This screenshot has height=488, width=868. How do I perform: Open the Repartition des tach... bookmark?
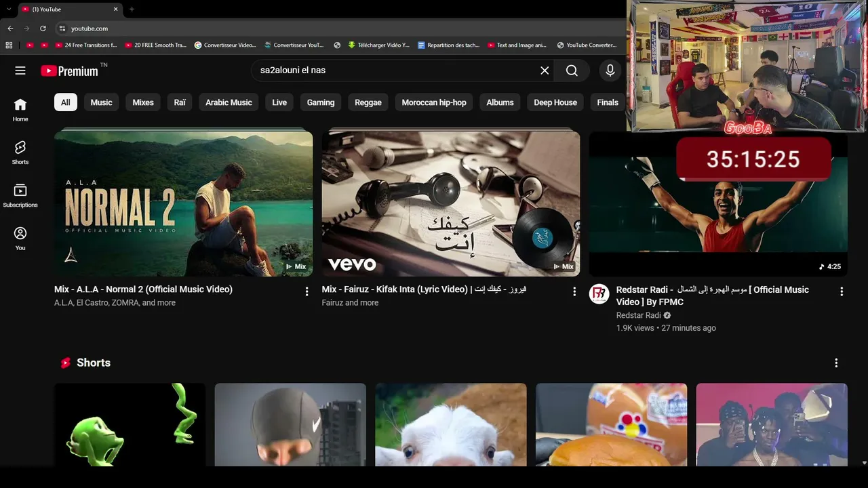(449, 45)
